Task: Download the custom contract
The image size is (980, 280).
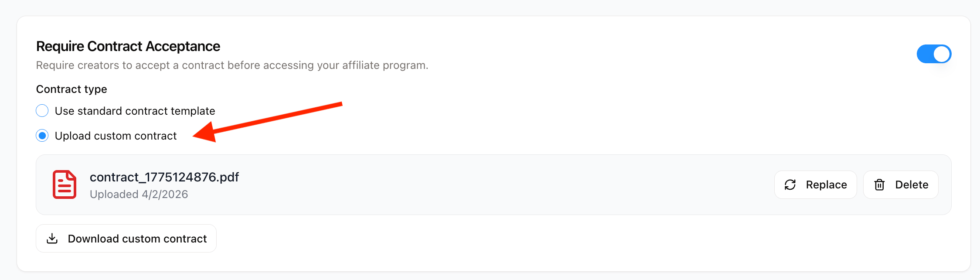Action: click(x=126, y=239)
